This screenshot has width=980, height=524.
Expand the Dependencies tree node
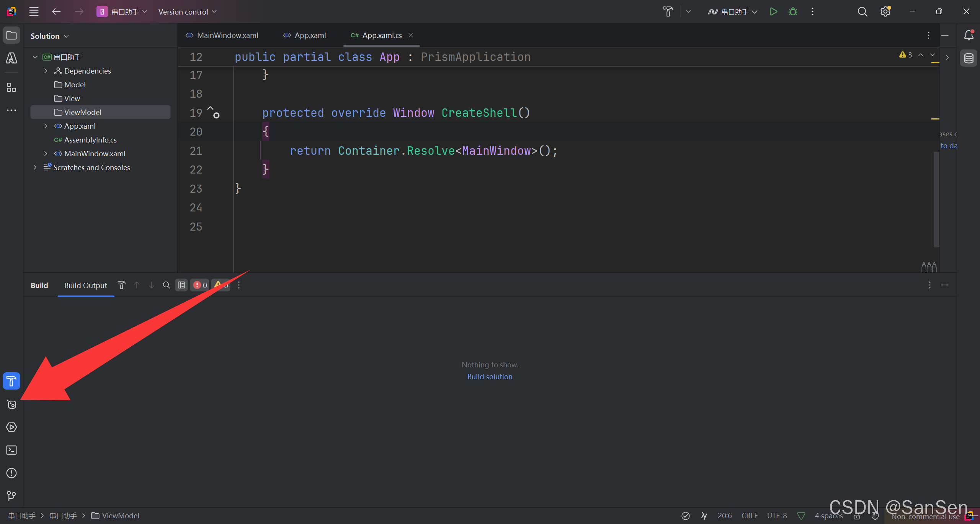[x=46, y=71]
